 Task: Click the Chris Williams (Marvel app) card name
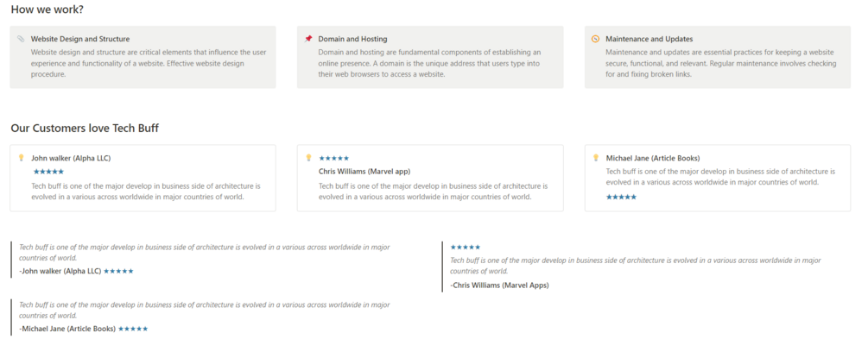(x=364, y=171)
